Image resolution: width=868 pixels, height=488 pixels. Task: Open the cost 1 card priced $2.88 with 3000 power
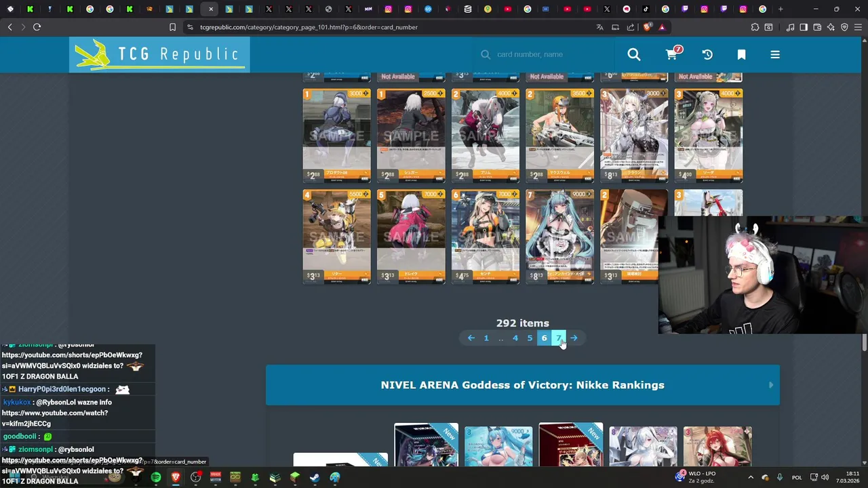tap(336, 136)
